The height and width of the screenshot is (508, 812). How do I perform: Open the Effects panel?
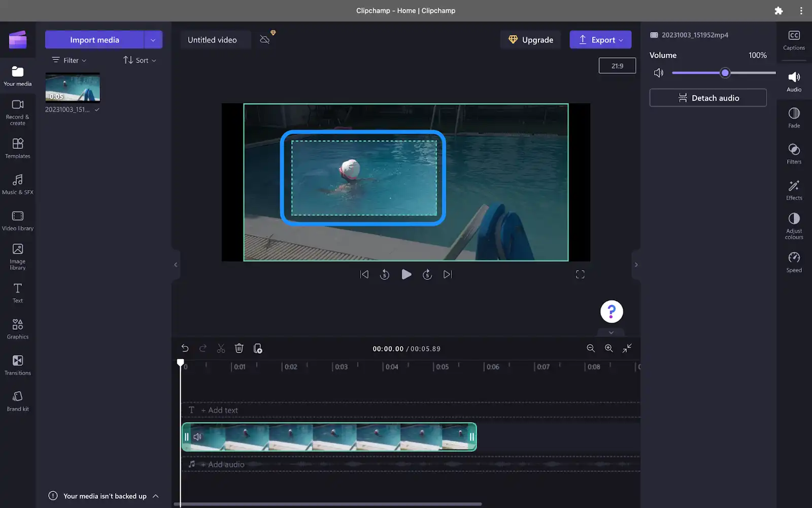[793, 189]
